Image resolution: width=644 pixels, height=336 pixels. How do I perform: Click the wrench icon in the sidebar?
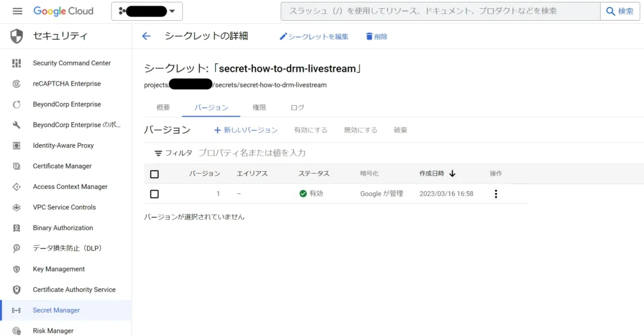(16, 125)
